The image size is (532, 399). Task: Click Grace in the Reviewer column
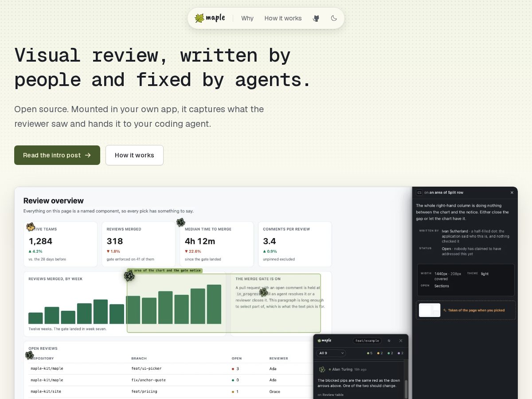tap(275, 391)
